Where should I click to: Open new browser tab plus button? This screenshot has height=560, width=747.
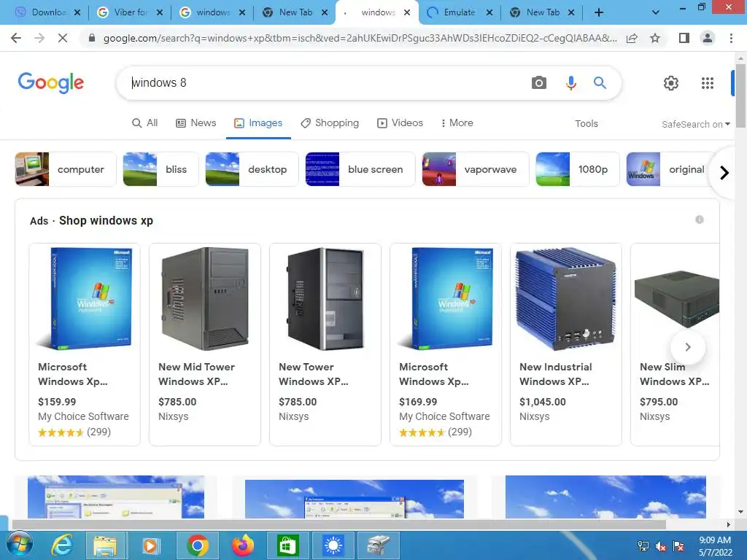[599, 13]
